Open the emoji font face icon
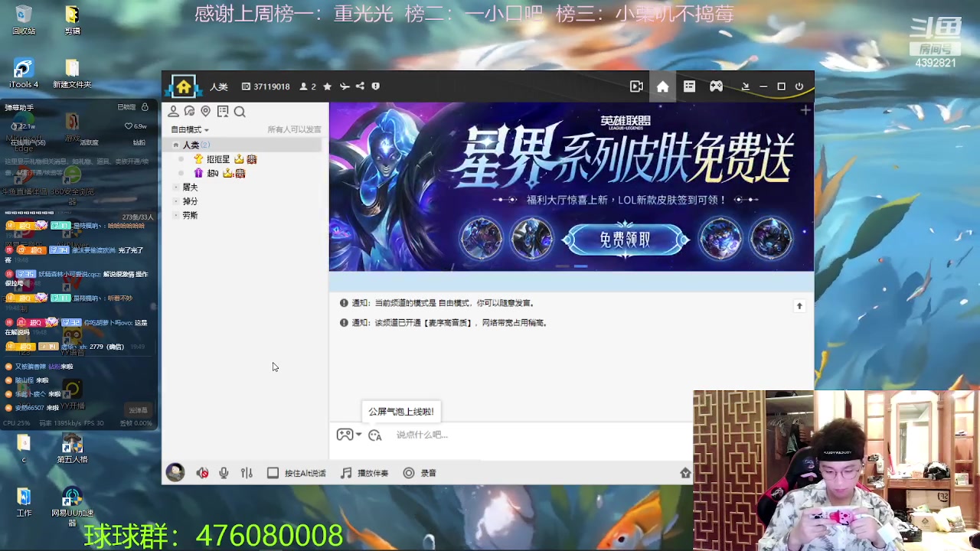This screenshot has height=551, width=980. click(374, 435)
